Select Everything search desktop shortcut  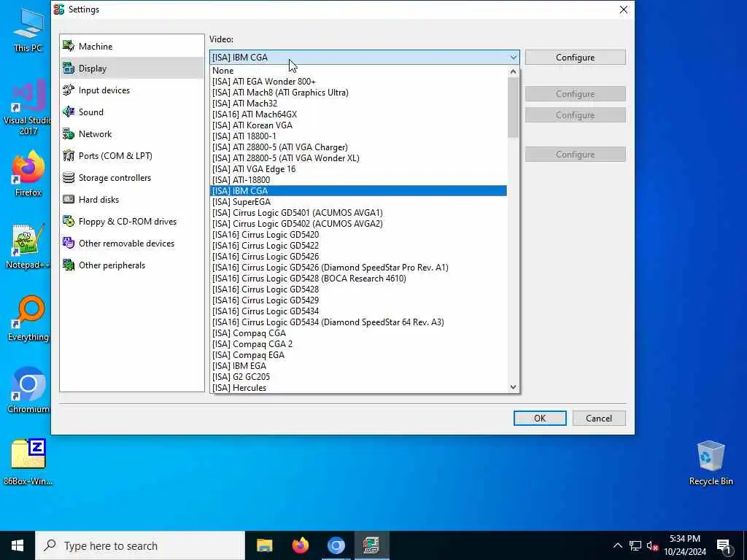coord(28,319)
